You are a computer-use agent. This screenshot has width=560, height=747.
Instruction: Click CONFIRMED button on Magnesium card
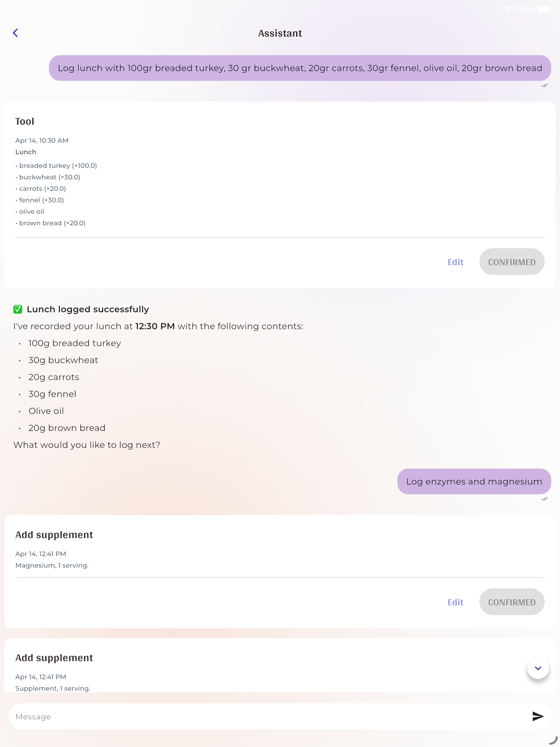[x=512, y=602]
